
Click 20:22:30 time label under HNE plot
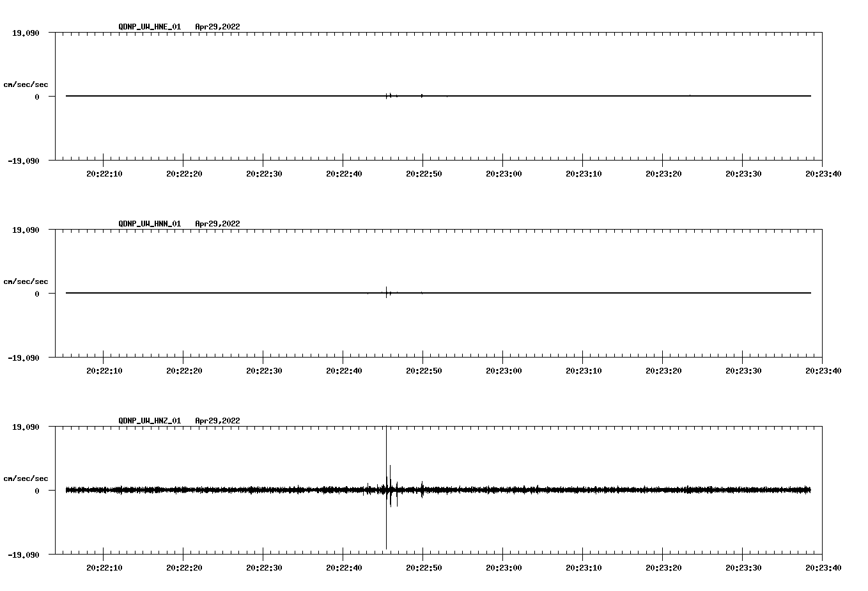click(x=264, y=173)
